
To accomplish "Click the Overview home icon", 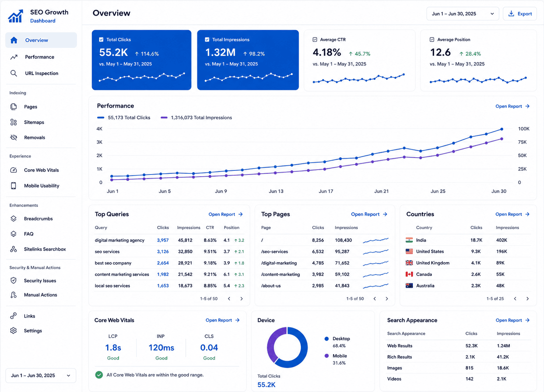I will (14, 40).
